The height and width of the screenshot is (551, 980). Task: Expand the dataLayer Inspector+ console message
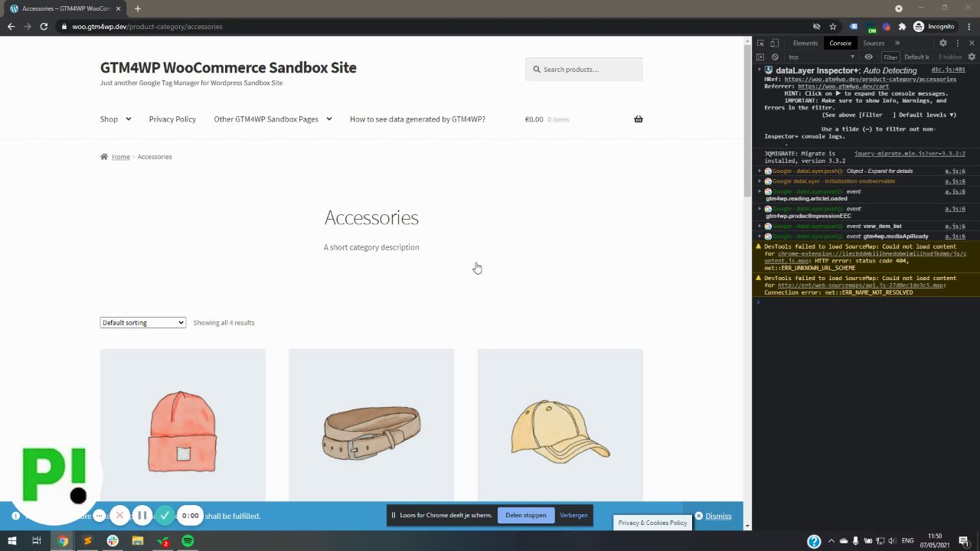click(x=759, y=70)
